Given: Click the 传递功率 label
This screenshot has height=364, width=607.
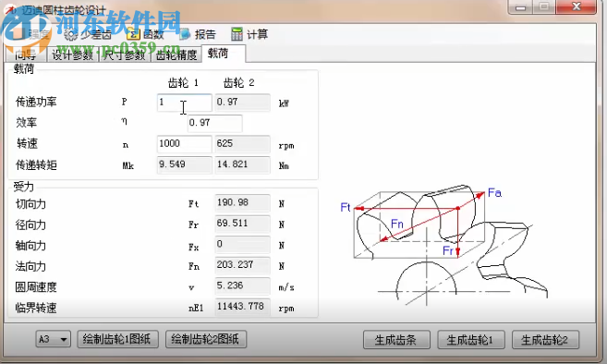Looking at the screenshot, I should tap(36, 103).
